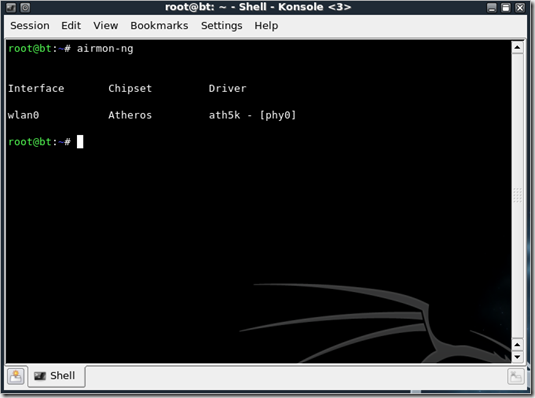Open the Settings menu
The height and width of the screenshot is (398, 535).
pos(222,26)
